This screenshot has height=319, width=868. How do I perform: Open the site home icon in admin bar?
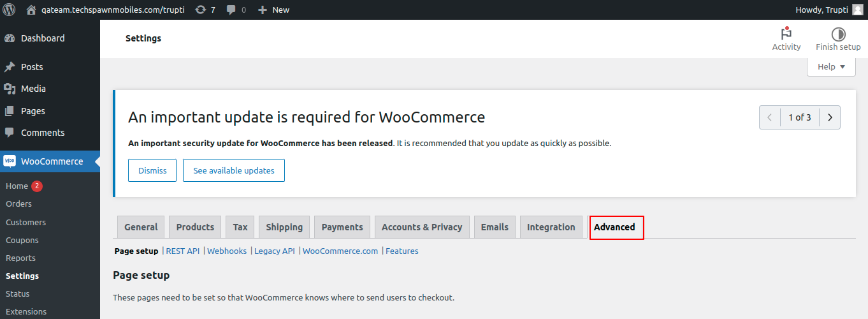point(31,10)
